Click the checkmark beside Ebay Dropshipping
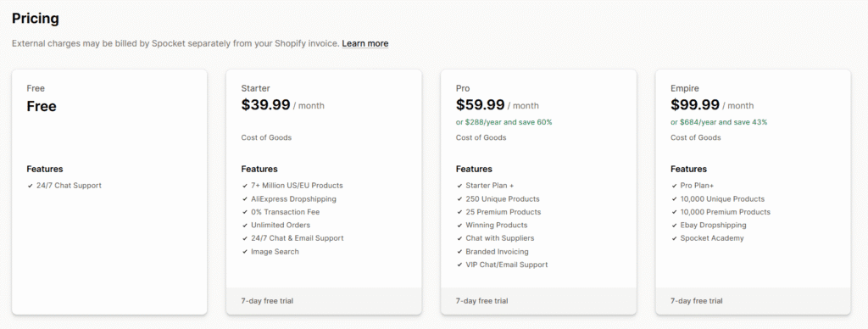The width and height of the screenshot is (868, 329). point(674,226)
